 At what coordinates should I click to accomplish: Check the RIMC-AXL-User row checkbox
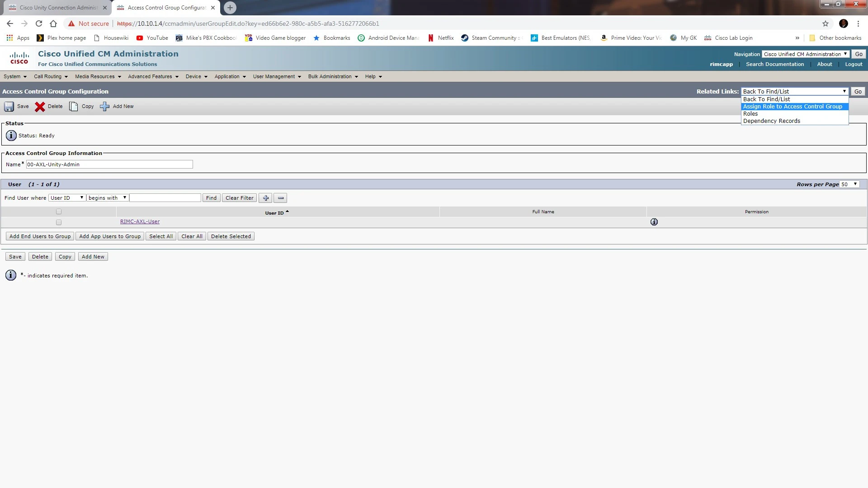58,222
